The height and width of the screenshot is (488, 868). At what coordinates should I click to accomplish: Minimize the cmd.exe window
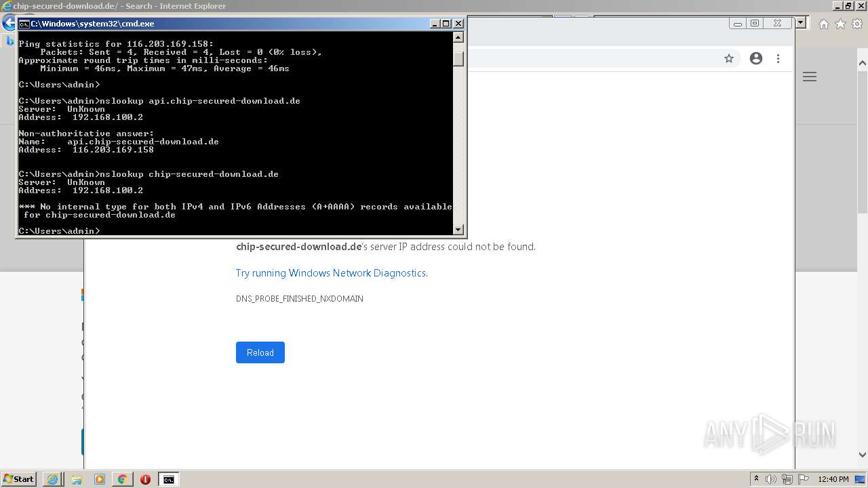[x=435, y=24]
